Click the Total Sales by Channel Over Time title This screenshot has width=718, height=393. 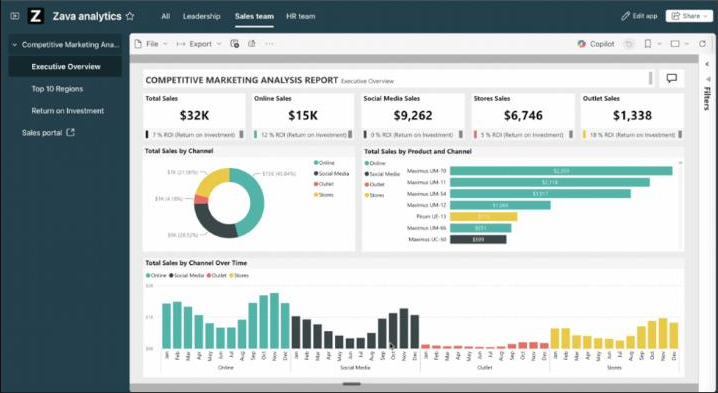pyautogui.click(x=196, y=263)
